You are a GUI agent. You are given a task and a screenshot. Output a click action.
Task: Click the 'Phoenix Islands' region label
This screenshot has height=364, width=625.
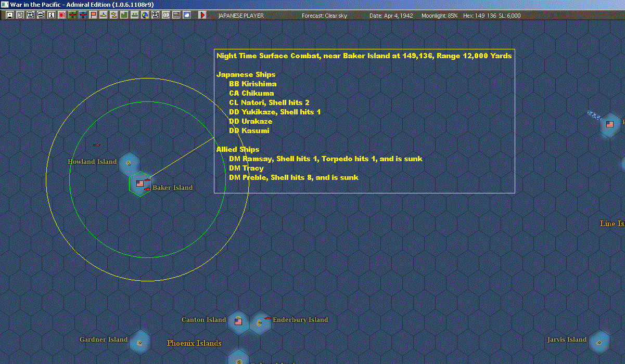pyautogui.click(x=194, y=343)
